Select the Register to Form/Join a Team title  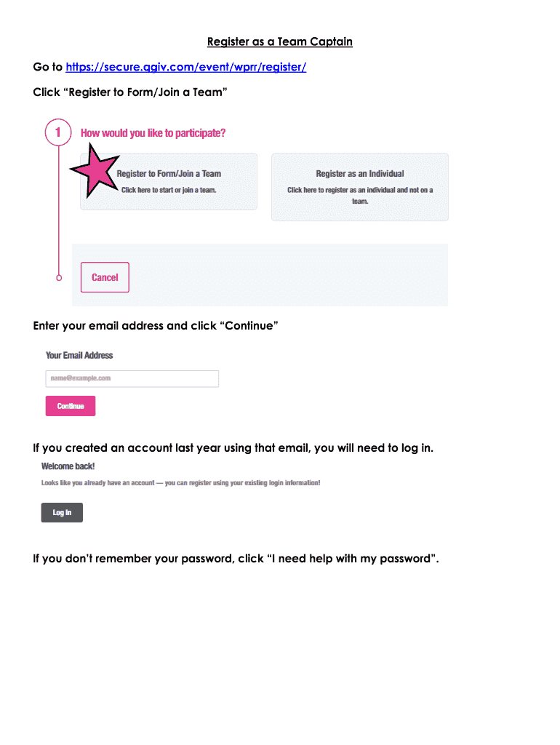click(169, 174)
